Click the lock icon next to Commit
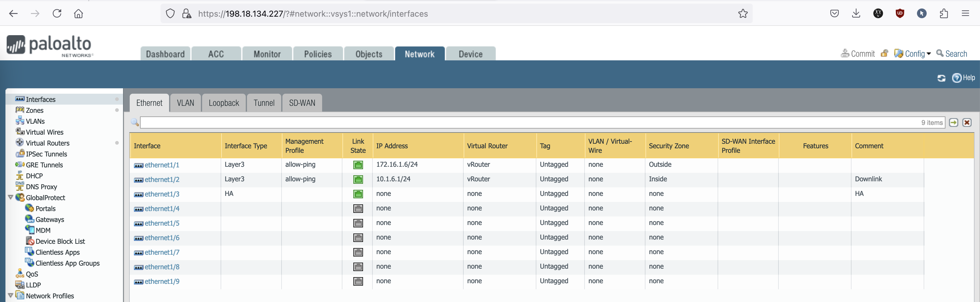 pos(884,54)
